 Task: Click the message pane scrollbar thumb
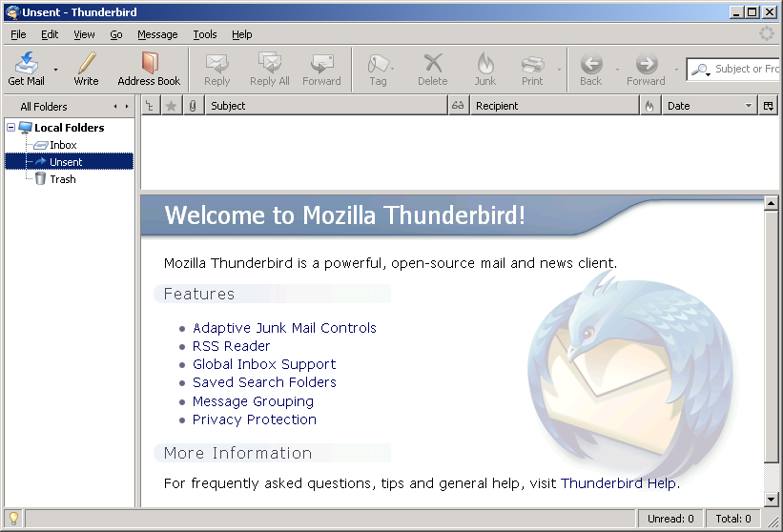click(771, 337)
